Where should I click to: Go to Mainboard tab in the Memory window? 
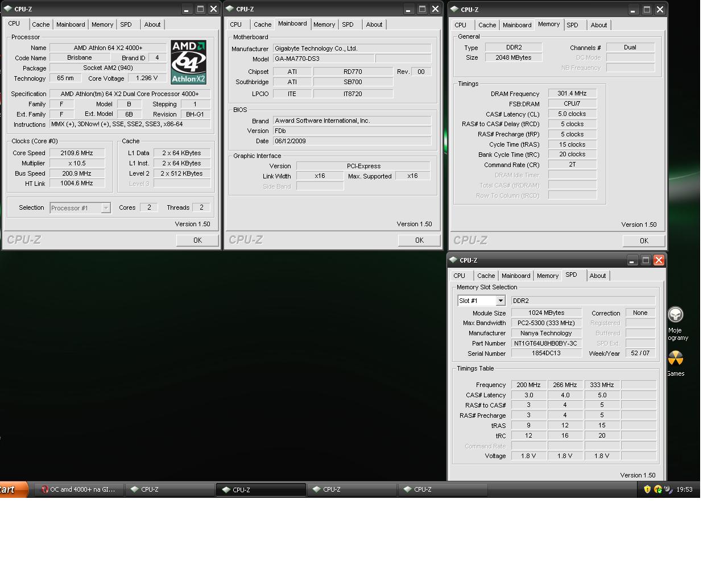tap(517, 25)
